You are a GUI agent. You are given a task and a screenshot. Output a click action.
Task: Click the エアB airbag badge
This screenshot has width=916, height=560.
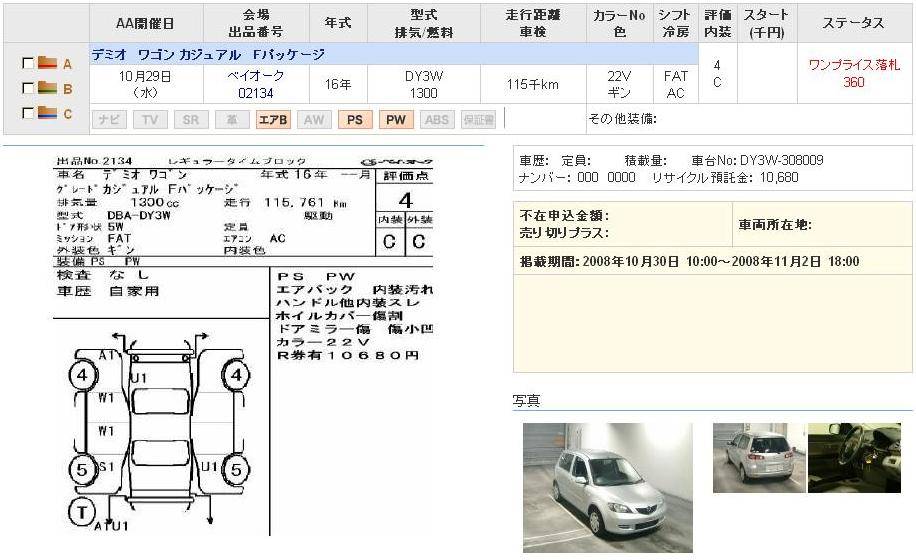[273, 120]
